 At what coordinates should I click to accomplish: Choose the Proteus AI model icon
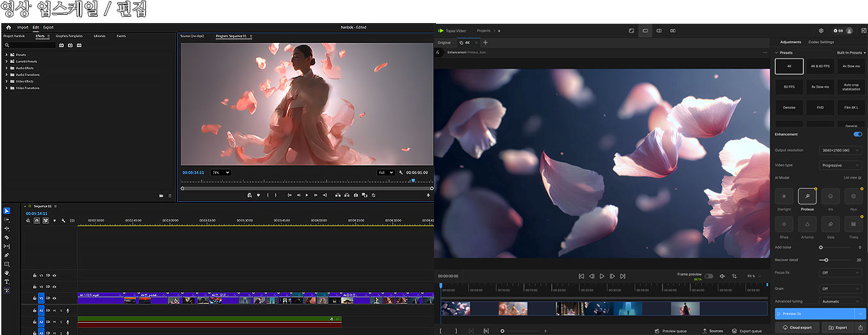(807, 197)
